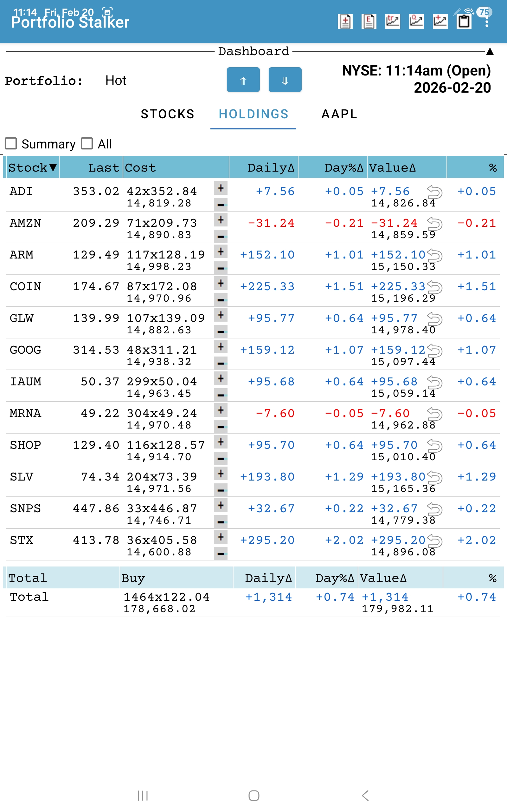Click the document icon marked with E
This screenshot has width=507, height=812.
[369, 22]
